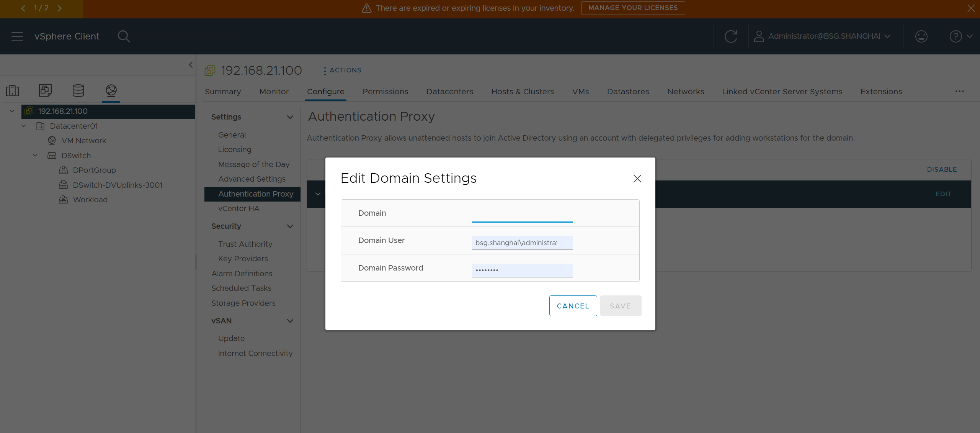This screenshot has height=433, width=980.
Task: Switch to the Hosts & Clusters tab
Action: [x=523, y=92]
